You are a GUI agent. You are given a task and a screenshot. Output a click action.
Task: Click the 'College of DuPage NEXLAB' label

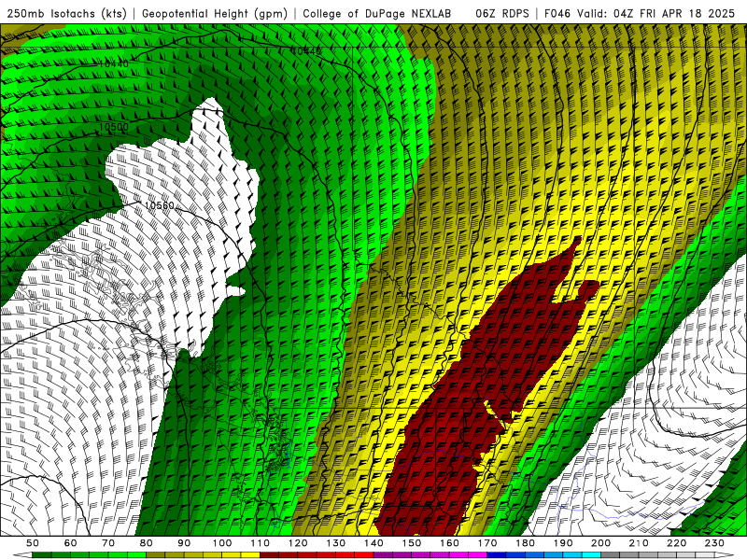(376, 13)
